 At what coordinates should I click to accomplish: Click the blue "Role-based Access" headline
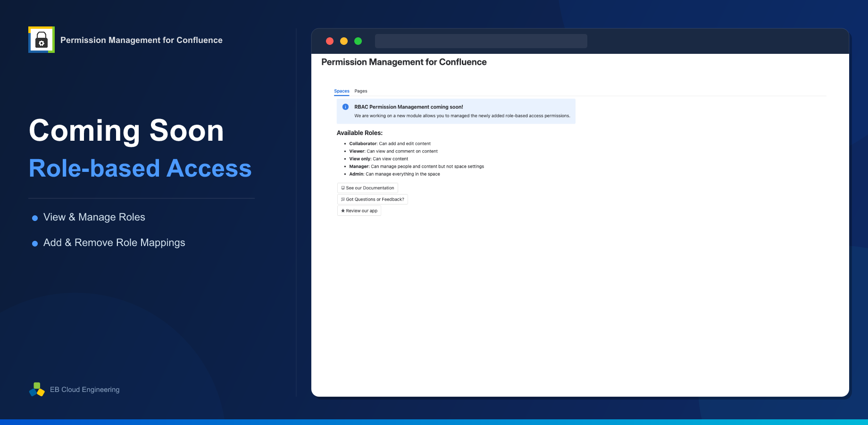140,168
